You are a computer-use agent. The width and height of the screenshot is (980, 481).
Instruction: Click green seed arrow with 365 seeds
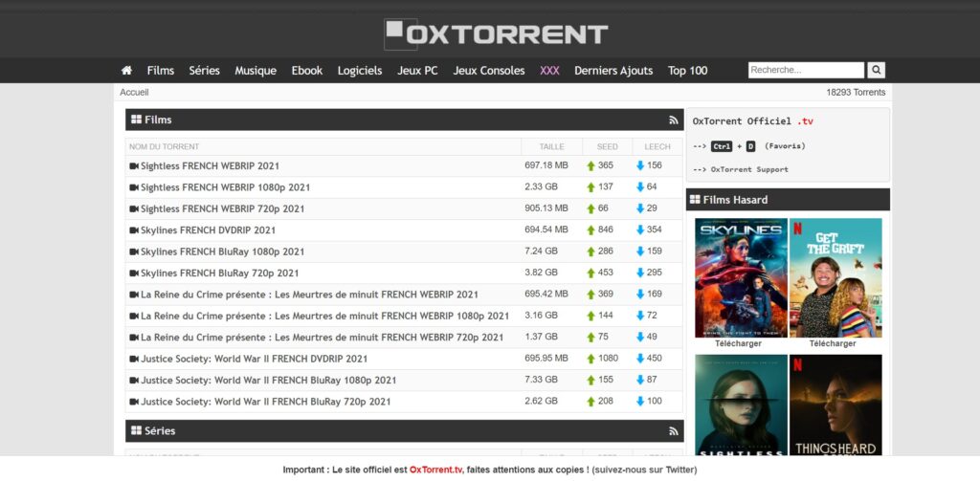590,166
